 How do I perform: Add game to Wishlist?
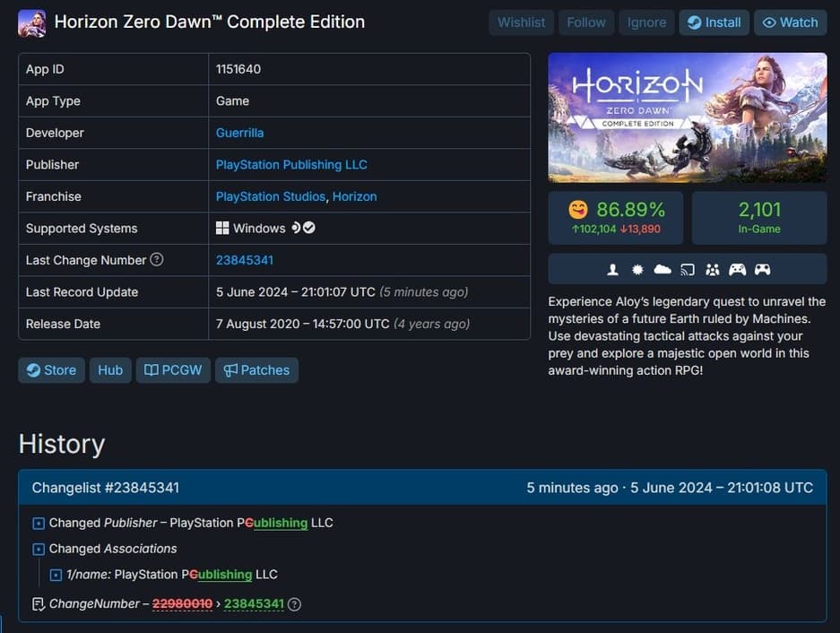pyautogui.click(x=521, y=22)
